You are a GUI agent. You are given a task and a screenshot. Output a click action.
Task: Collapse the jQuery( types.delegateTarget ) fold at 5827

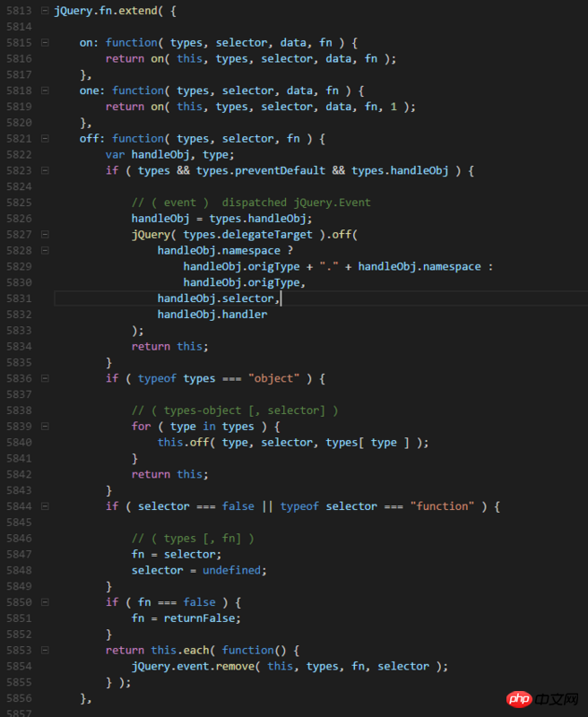[45, 235]
